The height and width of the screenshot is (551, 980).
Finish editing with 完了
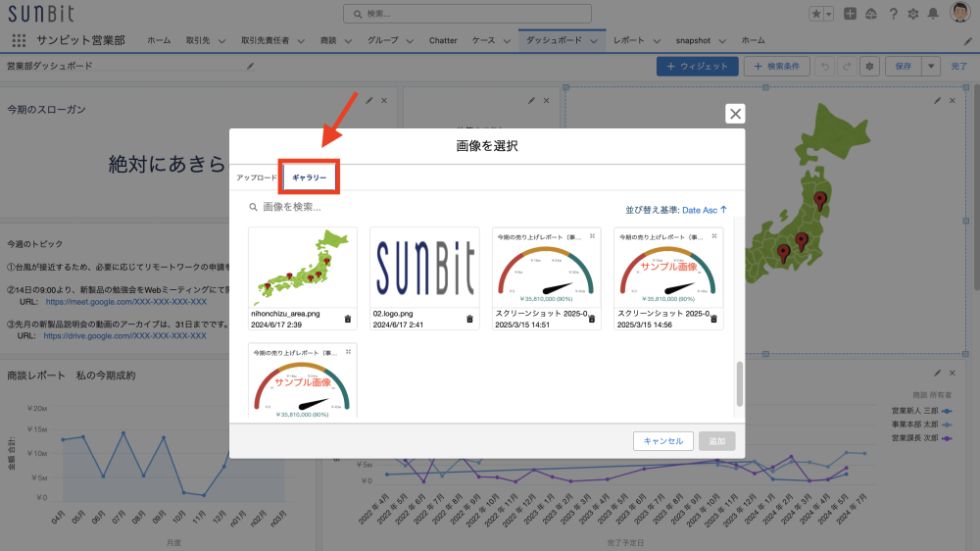point(958,67)
